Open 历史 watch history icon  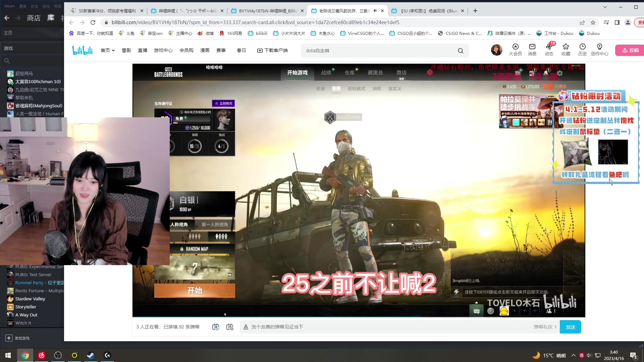tap(583, 50)
